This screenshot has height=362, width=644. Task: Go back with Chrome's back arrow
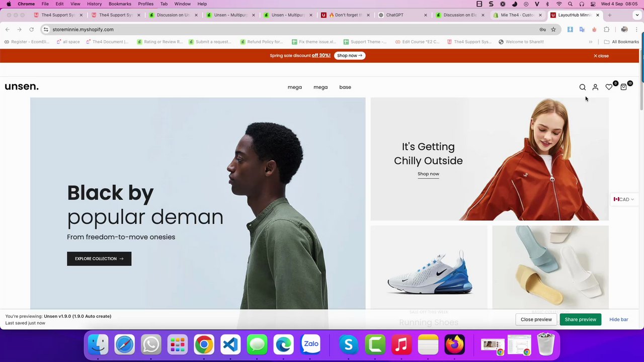coord(8,29)
